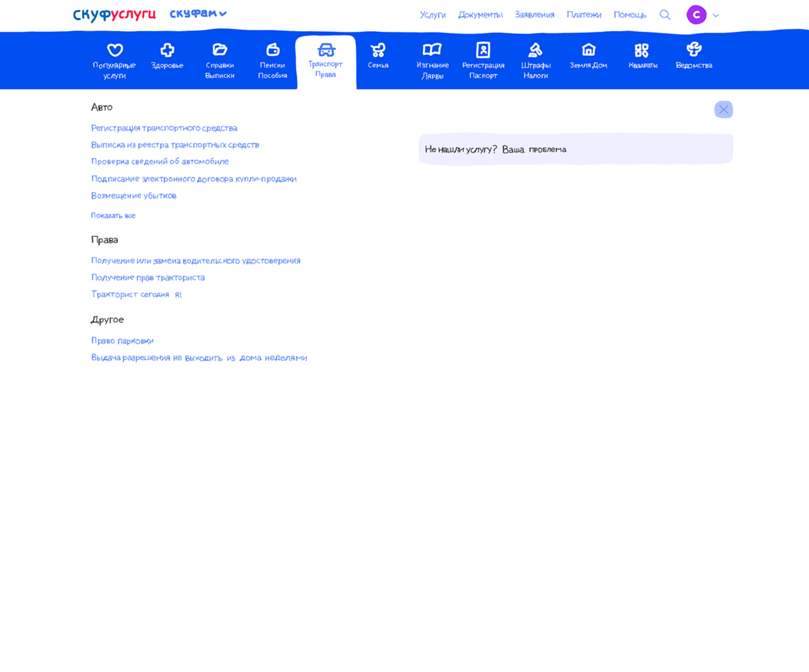Click the Не нашли услугу field

(x=576, y=149)
